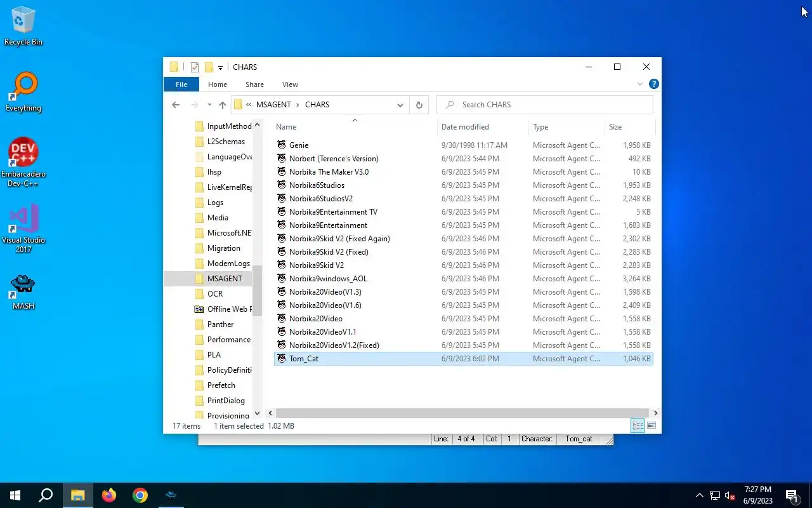The height and width of the screenshot is (508, 812).
Task: Switch to Large icons view layout icon
Action: coord(651,425)
